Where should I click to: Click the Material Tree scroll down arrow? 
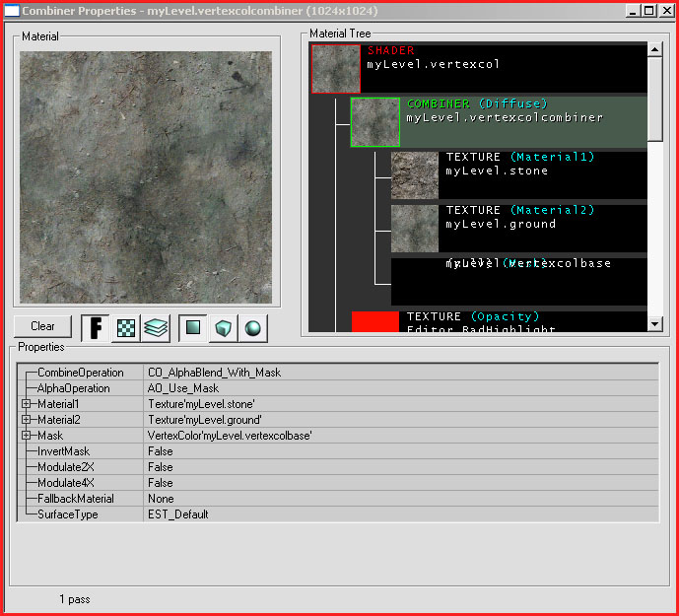coord(654,323)
